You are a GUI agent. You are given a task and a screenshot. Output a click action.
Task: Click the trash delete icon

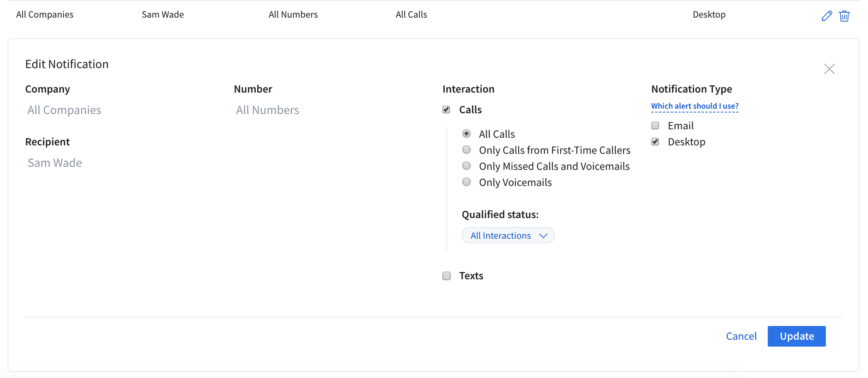tap(844, 16)
